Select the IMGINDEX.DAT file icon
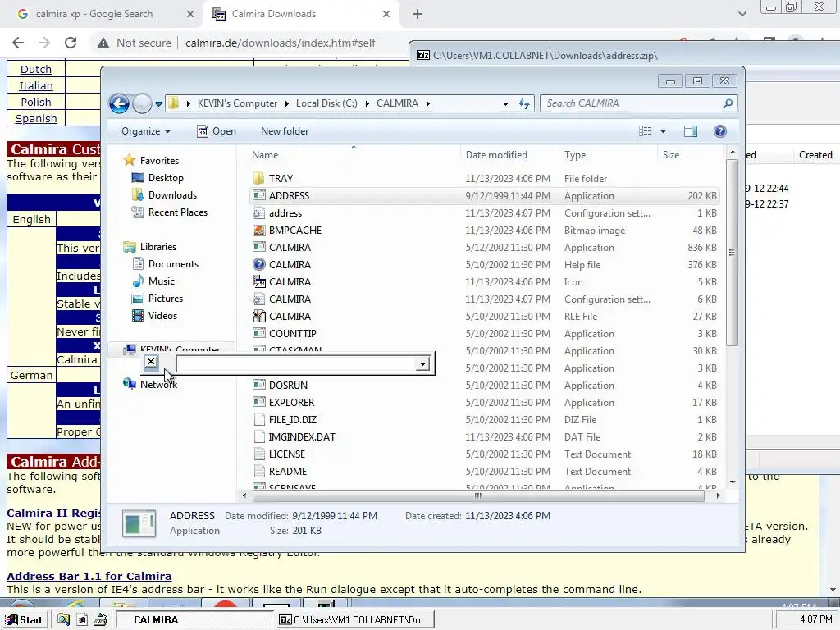This screenshot has width=840, height=630. tap(258, 436)
